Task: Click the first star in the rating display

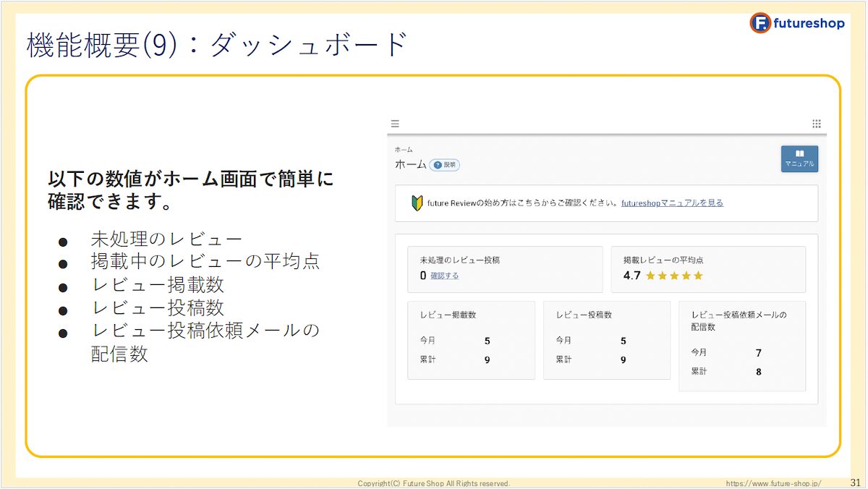Action: point(650,275)
